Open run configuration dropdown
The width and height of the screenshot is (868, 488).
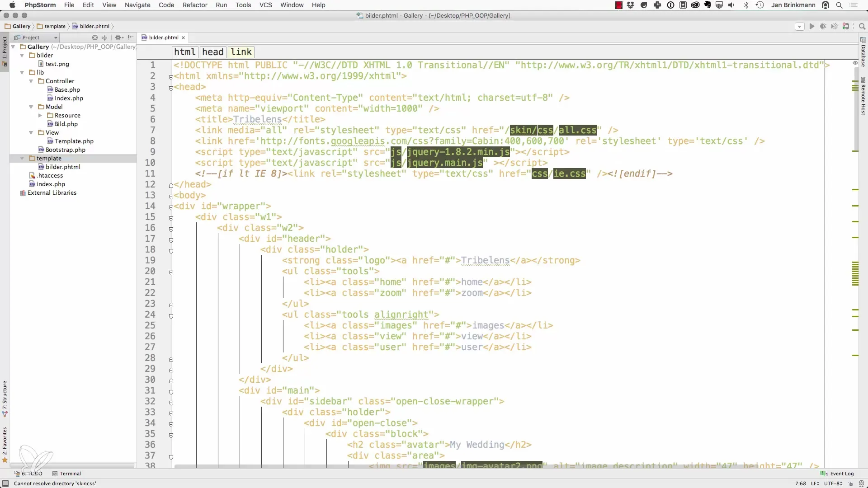pyautogui.click(x=799, y=26)
